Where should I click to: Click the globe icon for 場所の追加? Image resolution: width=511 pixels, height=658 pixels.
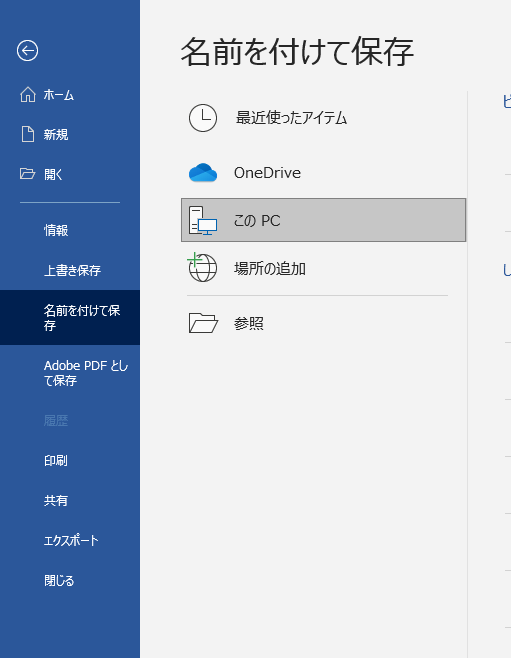point(202,267)
